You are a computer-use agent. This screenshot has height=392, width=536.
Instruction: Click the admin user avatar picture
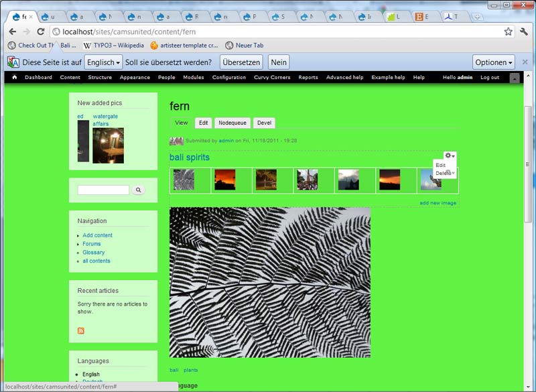point(176,141)
